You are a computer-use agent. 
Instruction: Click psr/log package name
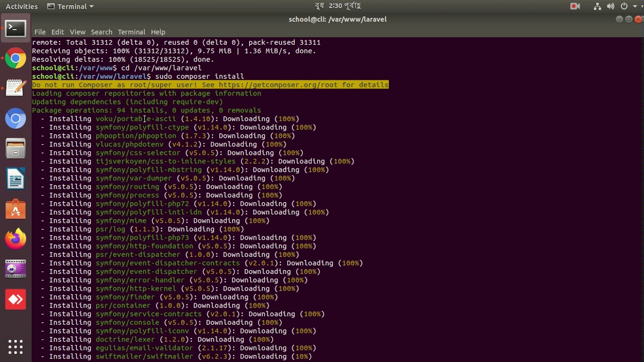pyautogui.click(x=111, y=229)
